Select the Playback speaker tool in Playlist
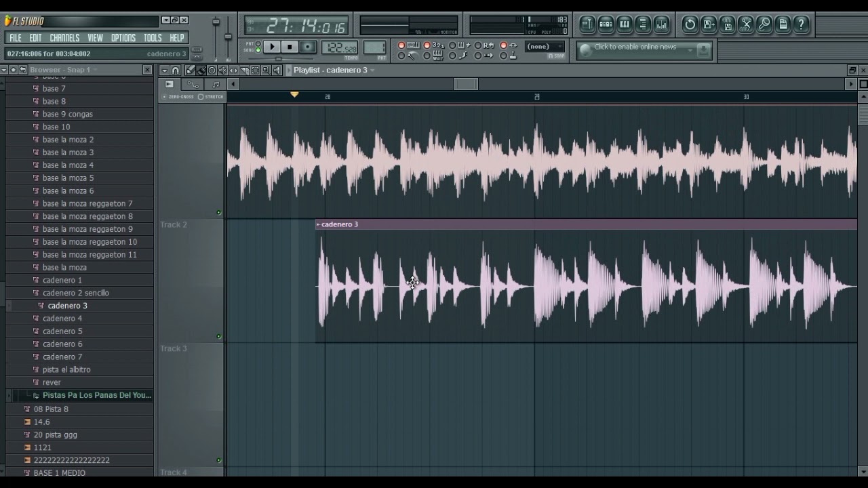This screenshot has height=488, width=868. (x=277, y=70)
